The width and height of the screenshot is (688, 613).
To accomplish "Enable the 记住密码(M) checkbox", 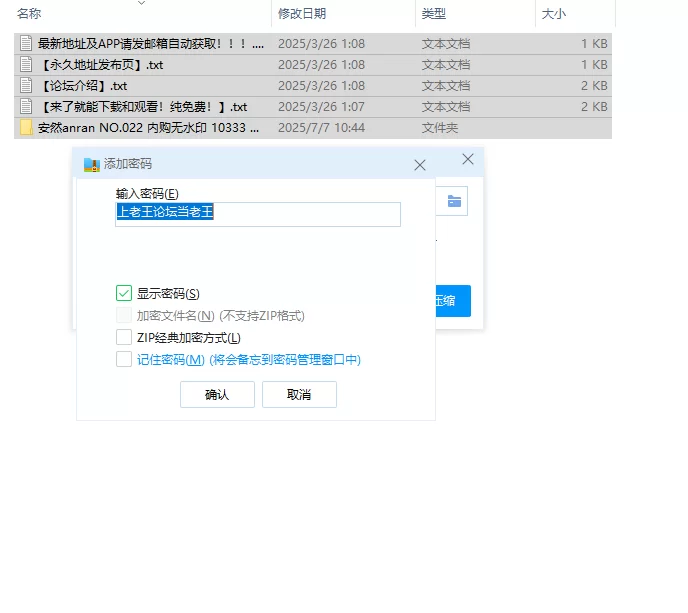I will click(124, 359).
